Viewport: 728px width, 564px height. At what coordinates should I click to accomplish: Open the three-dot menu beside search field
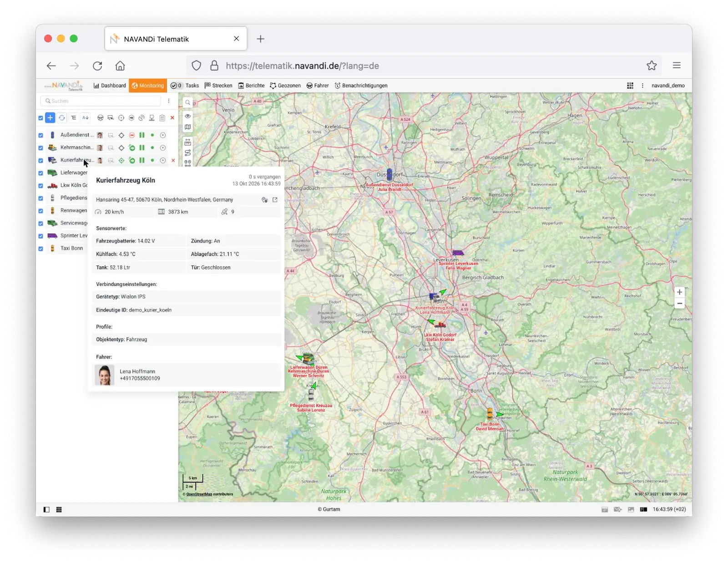tap(169, 101)
